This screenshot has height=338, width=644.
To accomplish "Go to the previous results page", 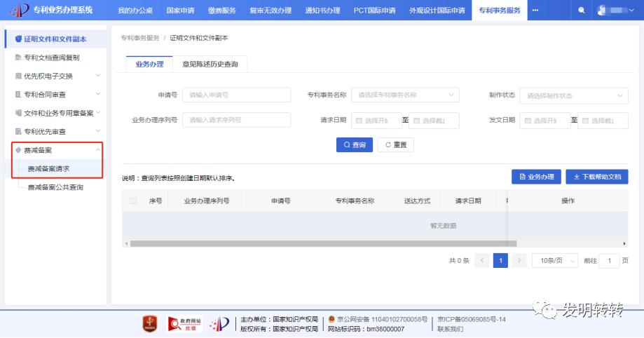I will pos(481,260).
